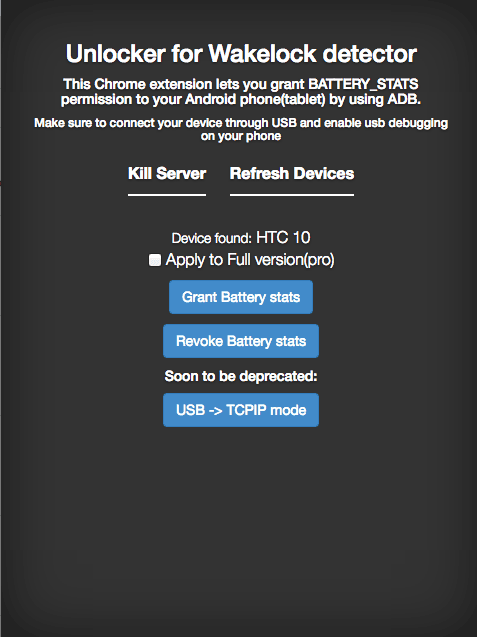The width and height of the screenshot is (477, 637).
Task: Grant Battery stats permission
Action: pyautogui.click(x=241, y=297)
